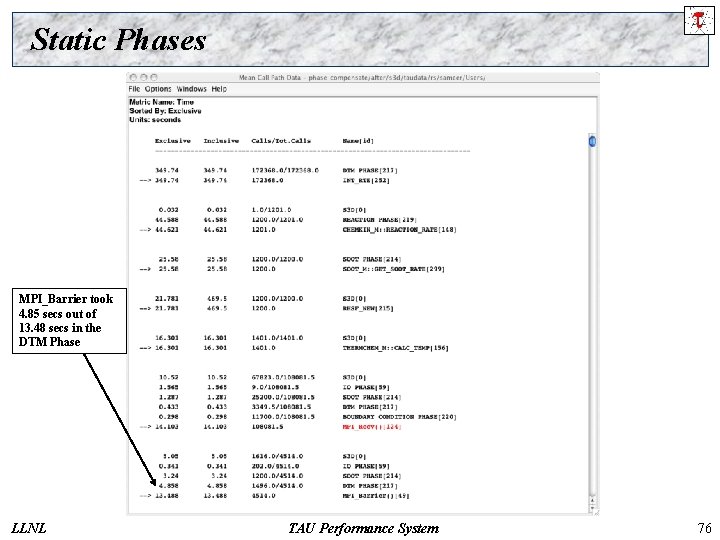Select CHEMKIN_M::REACTION_RATE[148] entry

[399, 230]
